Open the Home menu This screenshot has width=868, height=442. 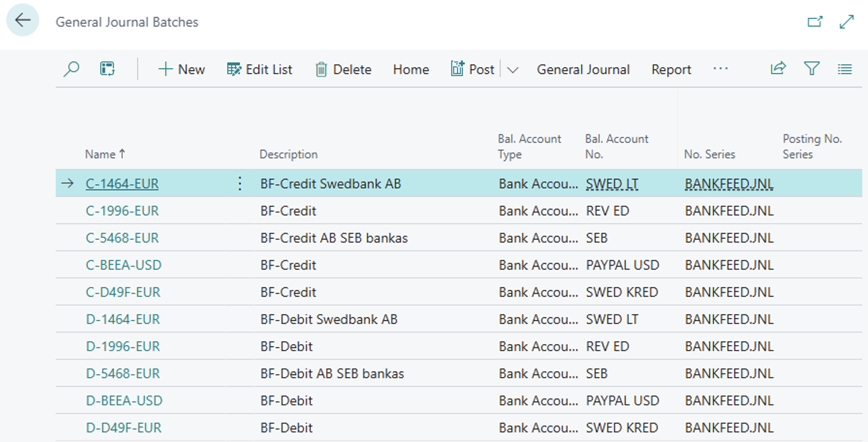pyautogui.click(x=411, y=70)
